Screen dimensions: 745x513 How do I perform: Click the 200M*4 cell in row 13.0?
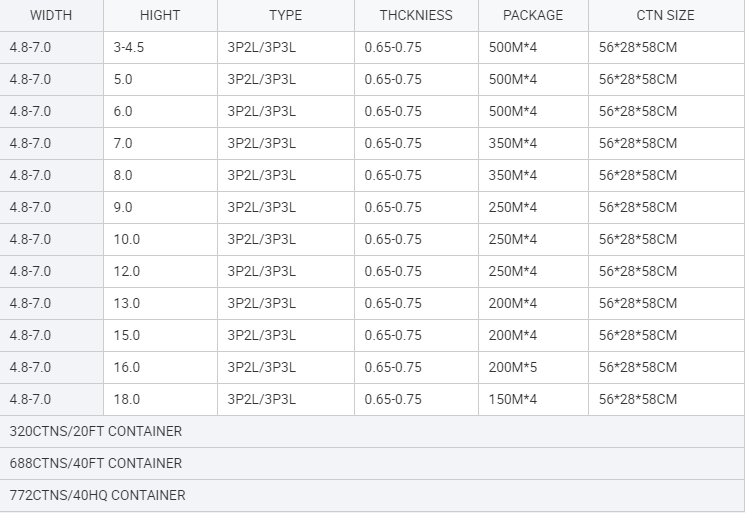tap(533, 304)
